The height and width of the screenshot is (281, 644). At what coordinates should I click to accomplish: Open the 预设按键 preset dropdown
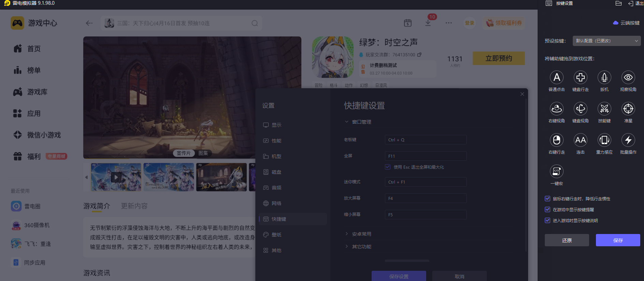607,41
